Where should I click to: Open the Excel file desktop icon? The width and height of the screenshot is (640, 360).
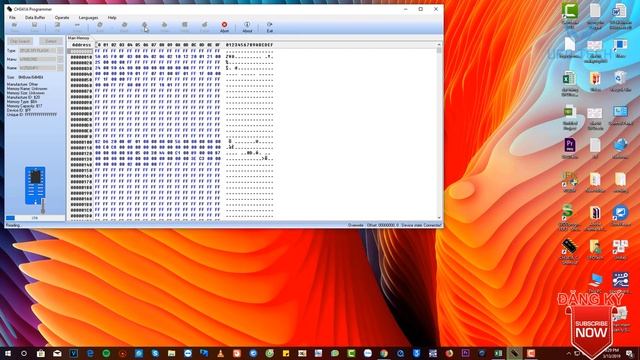pos(569,84)
